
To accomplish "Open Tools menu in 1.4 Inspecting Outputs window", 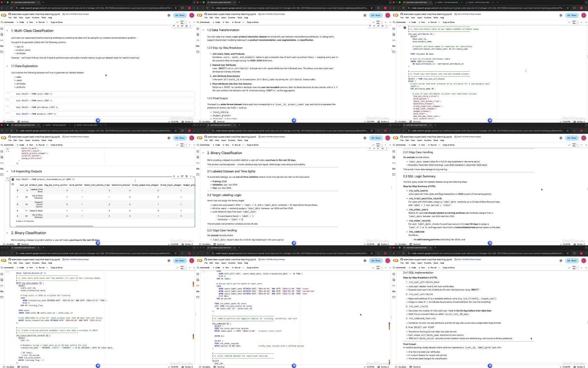I will 44,140.
